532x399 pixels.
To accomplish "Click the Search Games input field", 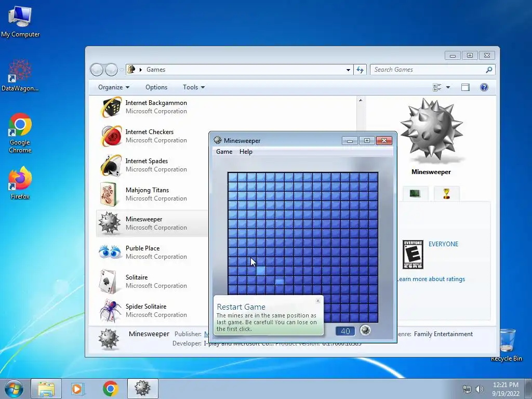I will 428,70.
